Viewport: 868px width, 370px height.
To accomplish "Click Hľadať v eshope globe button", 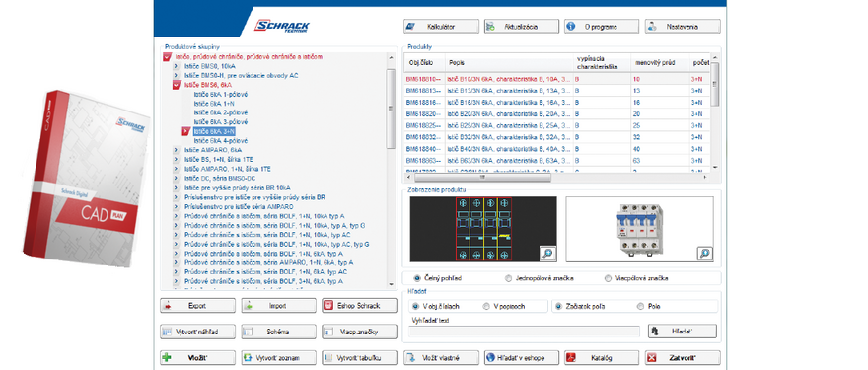I will (x=522, y=358).
